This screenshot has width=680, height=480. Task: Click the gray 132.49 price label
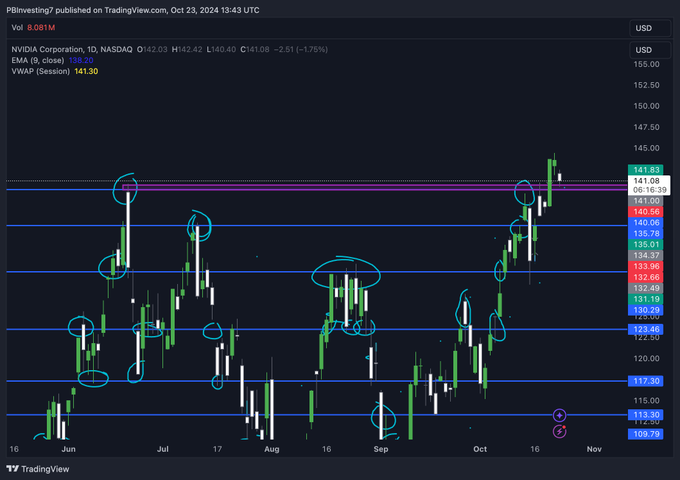tap(645, 288)
